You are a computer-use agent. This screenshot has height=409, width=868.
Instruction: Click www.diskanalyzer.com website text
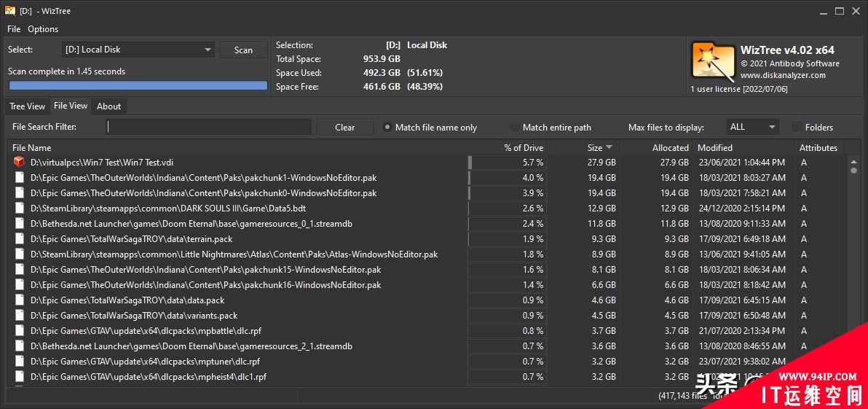(x=783, y=75)
